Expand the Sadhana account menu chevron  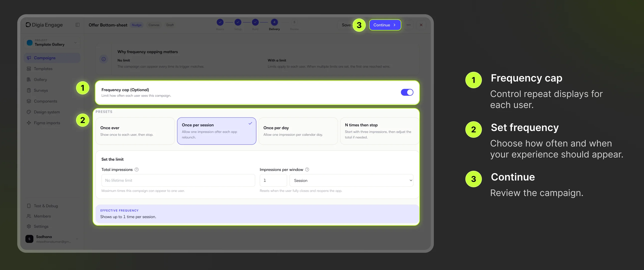pyautogui.click(x=77, y=239)
